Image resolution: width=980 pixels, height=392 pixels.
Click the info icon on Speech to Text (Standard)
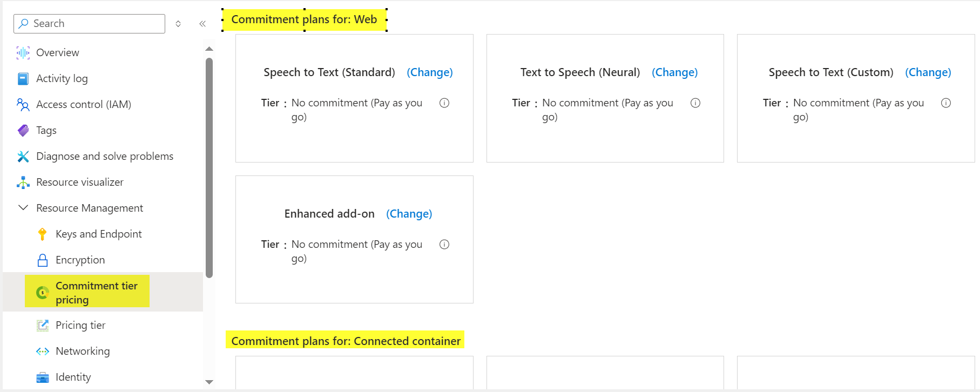click(x=444, y=103)
